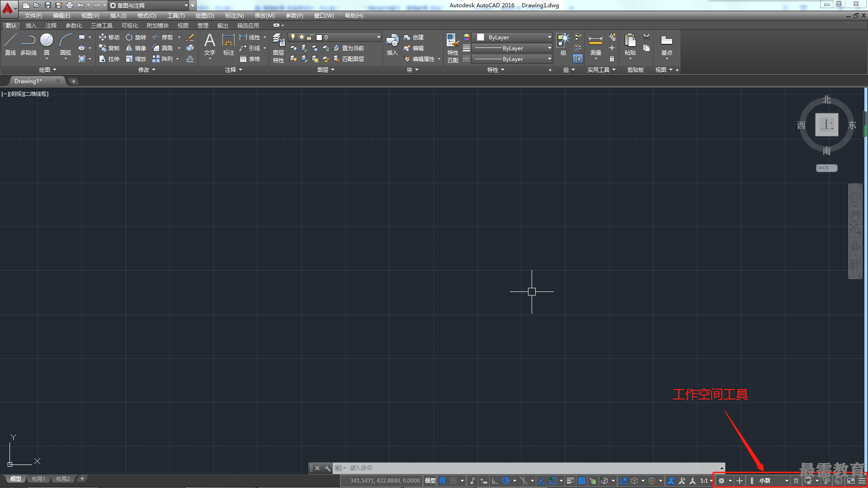Click the Stretch (拉伸) tool

click(x=109, y=59)
